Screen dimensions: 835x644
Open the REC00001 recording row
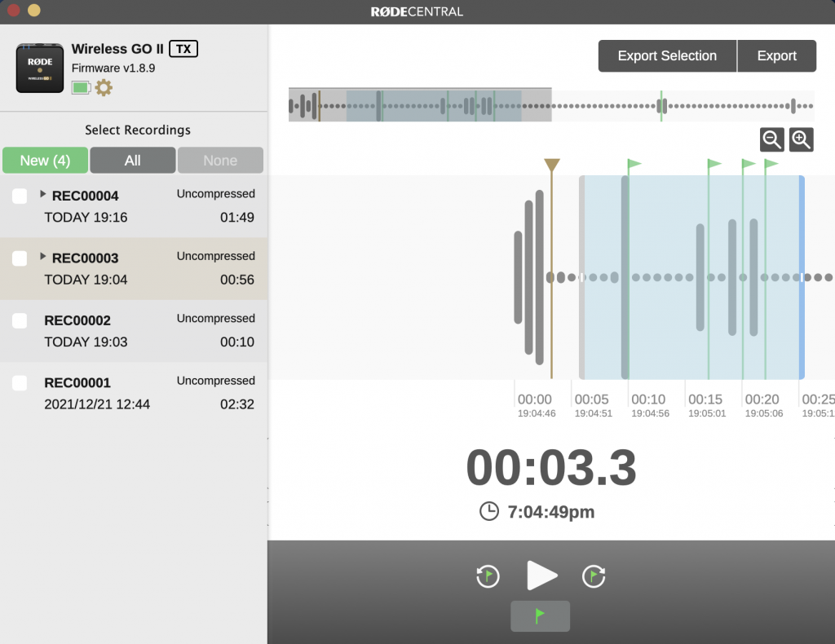pos(134,393)
